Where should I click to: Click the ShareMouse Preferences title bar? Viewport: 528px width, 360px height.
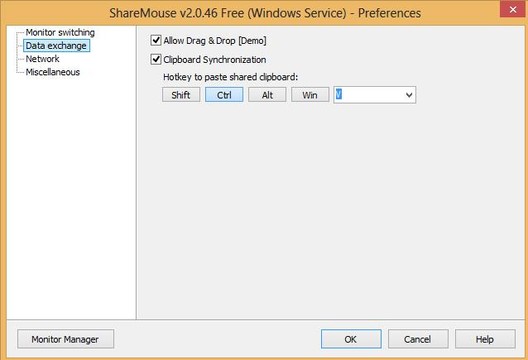(x=265, y=13)
